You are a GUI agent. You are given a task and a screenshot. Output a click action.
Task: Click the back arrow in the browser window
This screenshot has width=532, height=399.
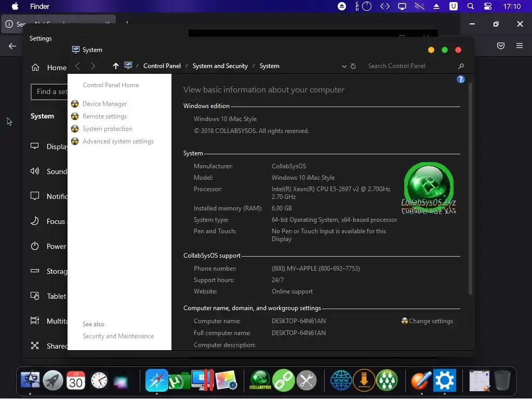12,46
